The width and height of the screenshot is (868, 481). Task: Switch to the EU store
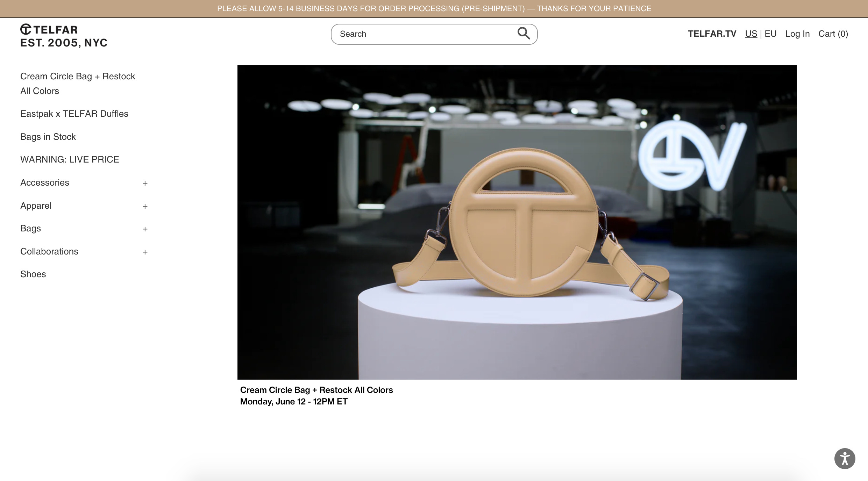(x=770, y=34)
